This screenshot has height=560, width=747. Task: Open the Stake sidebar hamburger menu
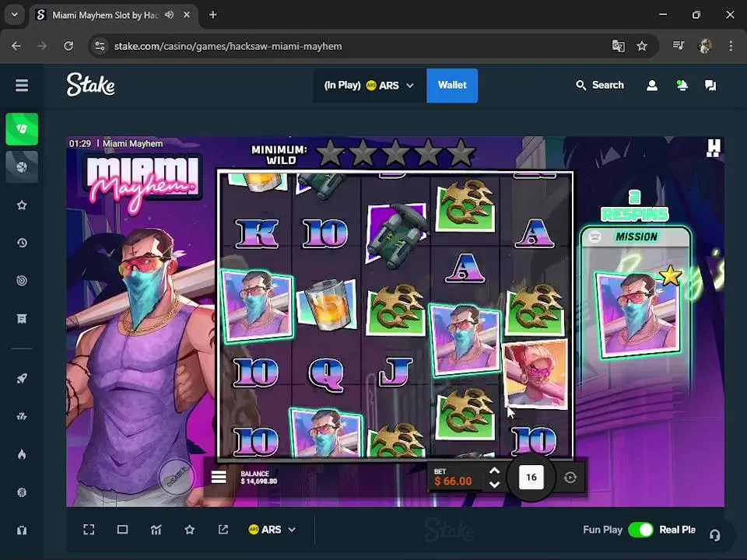pos(22,86)
